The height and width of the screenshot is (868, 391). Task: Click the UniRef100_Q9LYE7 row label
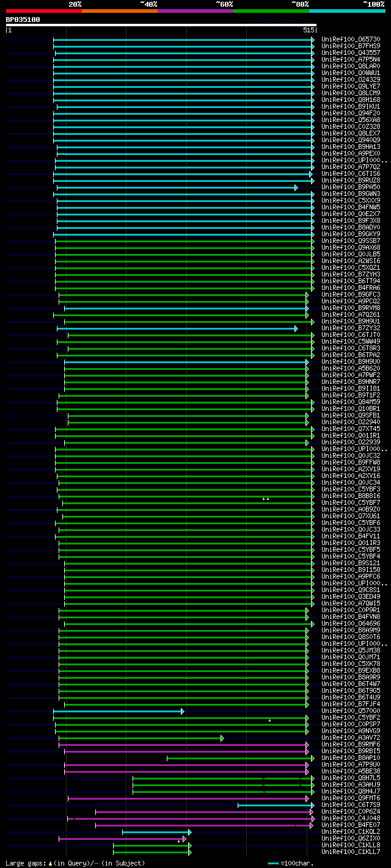click(x=351, y=87)
